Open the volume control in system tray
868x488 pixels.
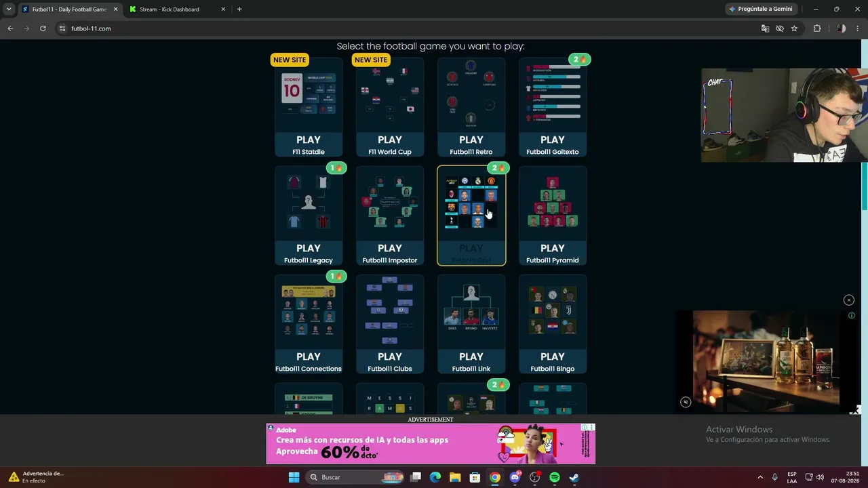pyautogui.click(x=820, y=477)
